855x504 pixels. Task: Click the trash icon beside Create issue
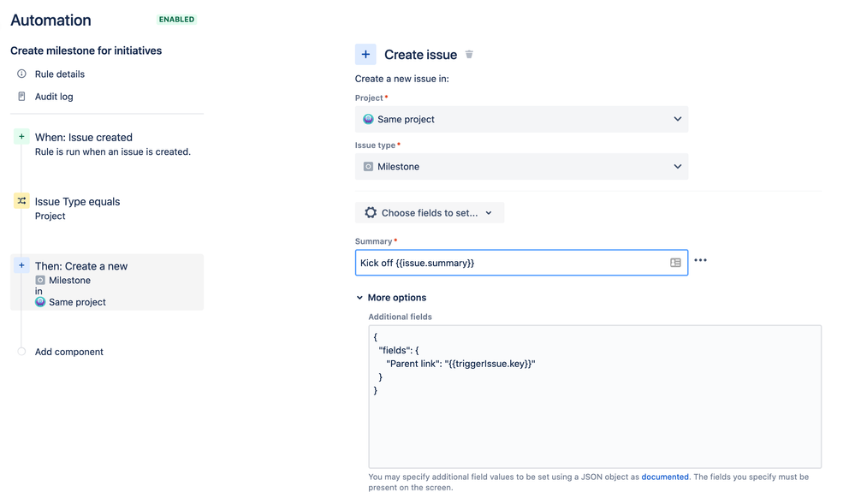pos(469,55)
